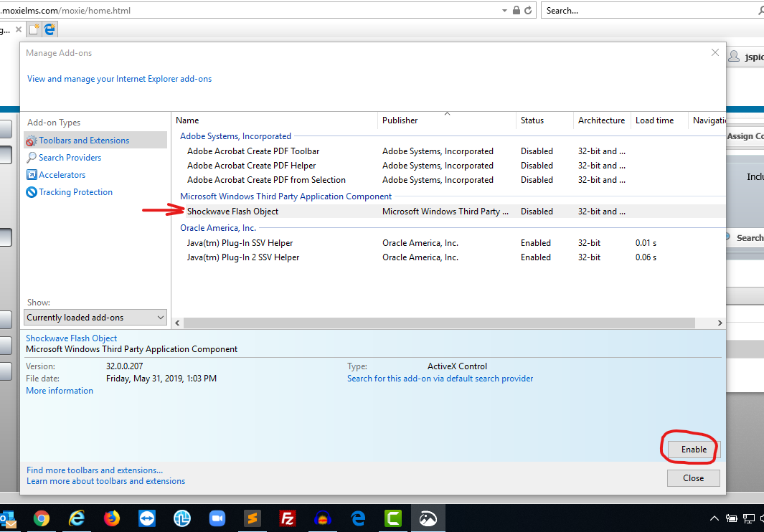
Task: Close the current browser tab
Action: pos(19,29)
